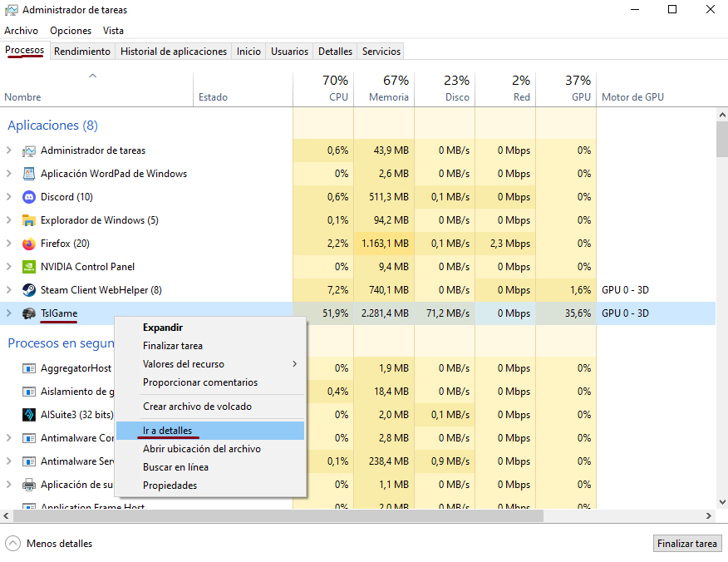Viewport: 728px width, 562px height.
Task: Collapse view with Menos detalles arrow
Action: 13,544
